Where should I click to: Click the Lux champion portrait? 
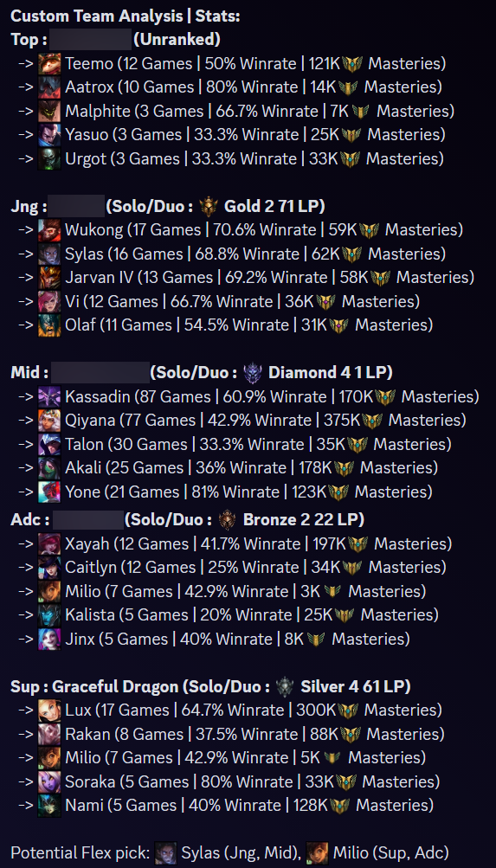pos(49,710)
